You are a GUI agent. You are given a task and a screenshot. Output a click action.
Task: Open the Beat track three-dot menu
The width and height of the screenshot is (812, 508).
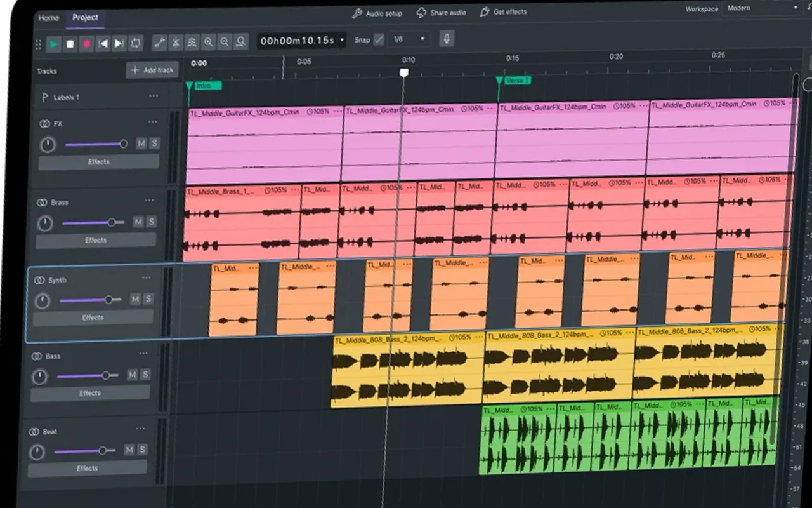pyautogui.click(x=140, y=429)
